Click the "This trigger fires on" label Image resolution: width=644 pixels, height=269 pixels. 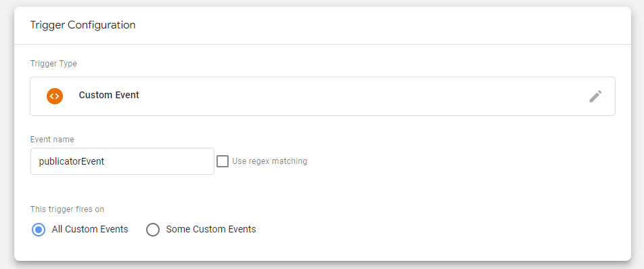67,209
